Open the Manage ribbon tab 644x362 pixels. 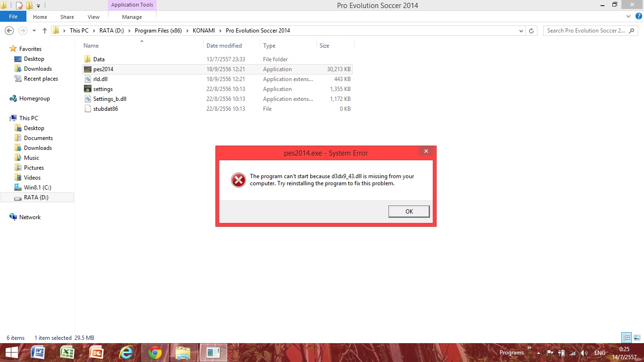pyautogui.click(x=132, y=17)
